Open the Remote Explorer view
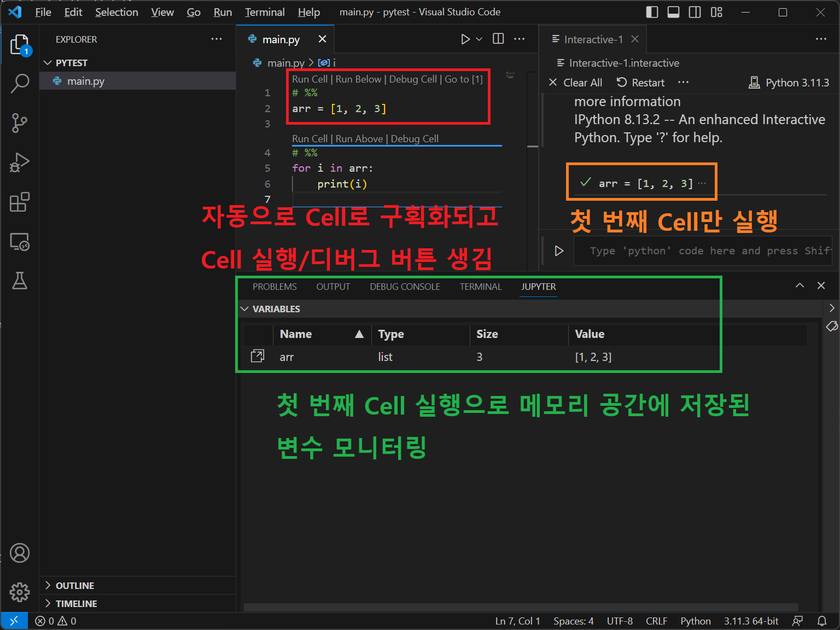Viewport: 840px width, 630px height. 20,242
